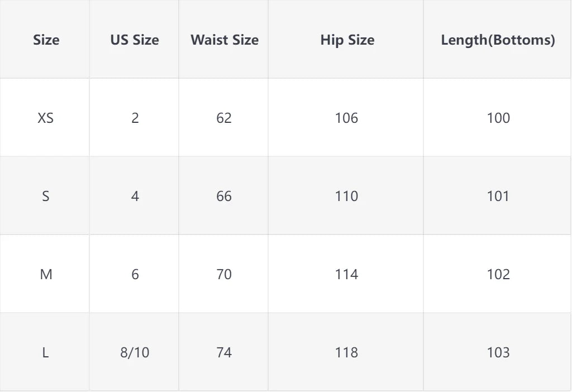Click waist size value 66
572x392 pixels.
[224, 196]
